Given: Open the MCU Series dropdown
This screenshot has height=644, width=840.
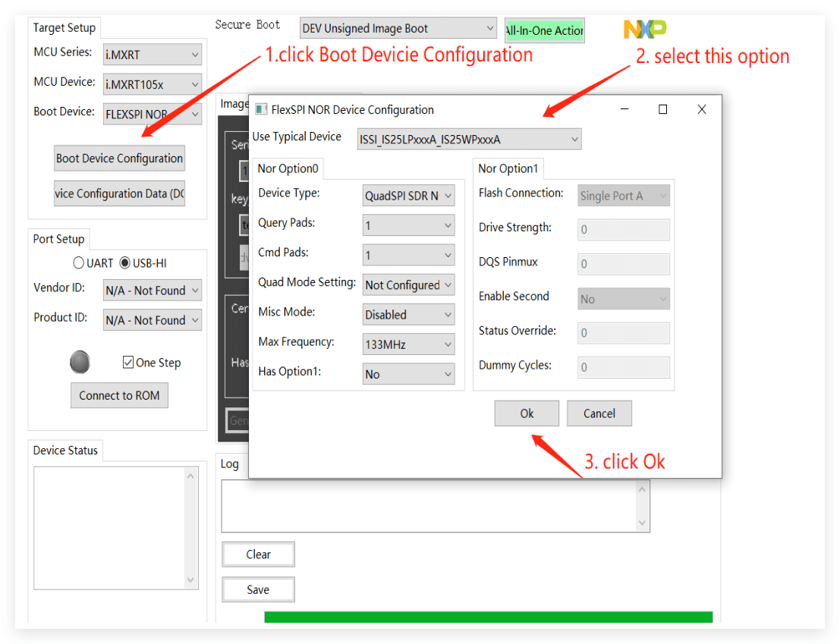Looking at the screenshot, I should click(153, 55).
